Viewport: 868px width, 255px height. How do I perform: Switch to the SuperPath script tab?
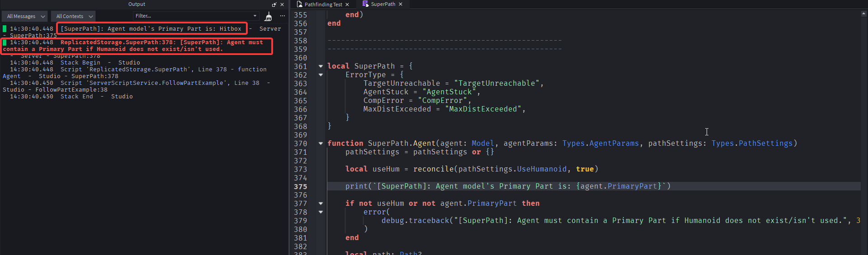point(383,4)
